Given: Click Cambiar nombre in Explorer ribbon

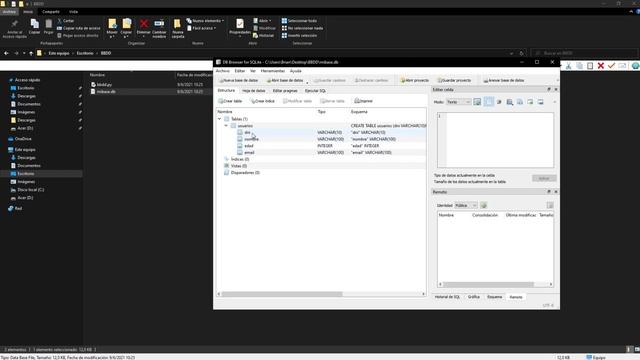Looking at the screenshot, I should pos(159,29).
